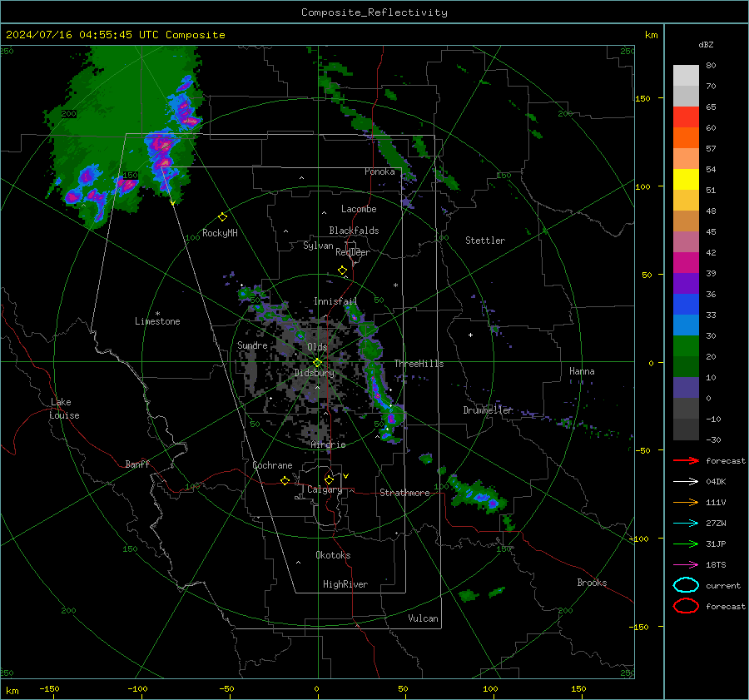Select the magenta 42 dBZ color swatch
Image resolution: width=749 pixels, height=700 pixels.
(x=686, y=263)
